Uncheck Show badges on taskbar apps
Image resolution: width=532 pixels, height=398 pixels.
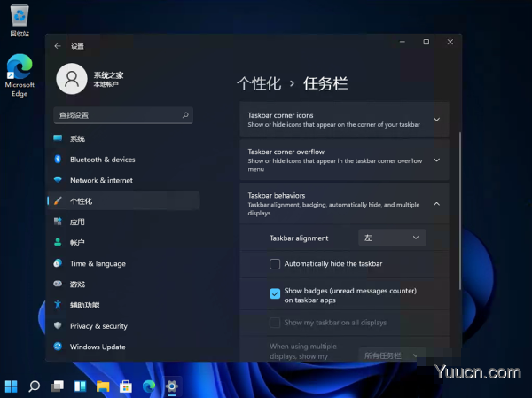tap(275, 293)
